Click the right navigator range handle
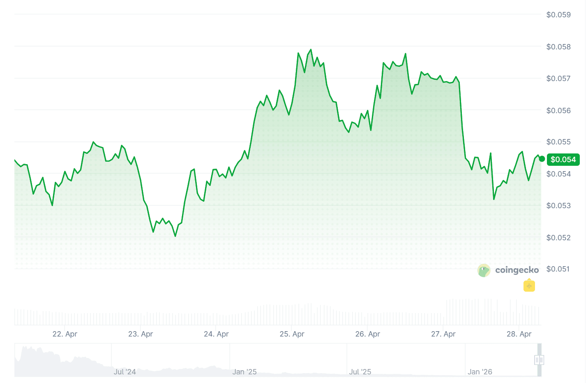588x383 pixels. pyautogui.click(x=542, y=360)
